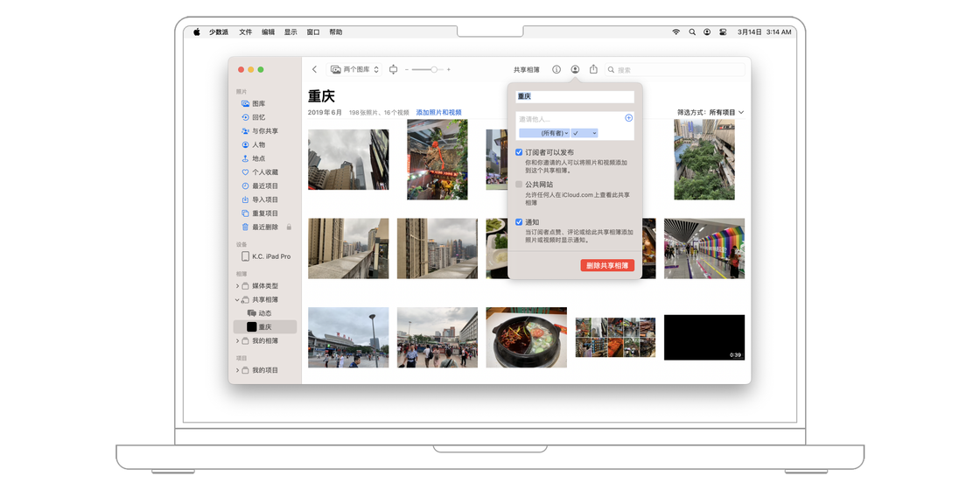Viewport: 980px width, 490px height.
Task: Click the 删除共享相簿 button
Action: 607,265
